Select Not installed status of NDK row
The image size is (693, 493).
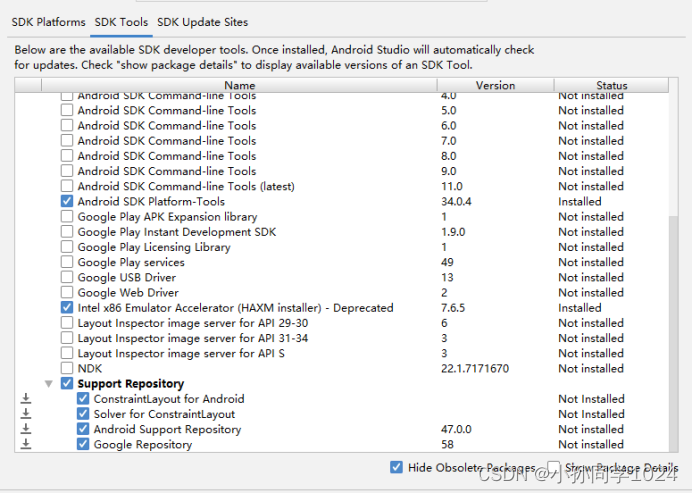[591, 369]
